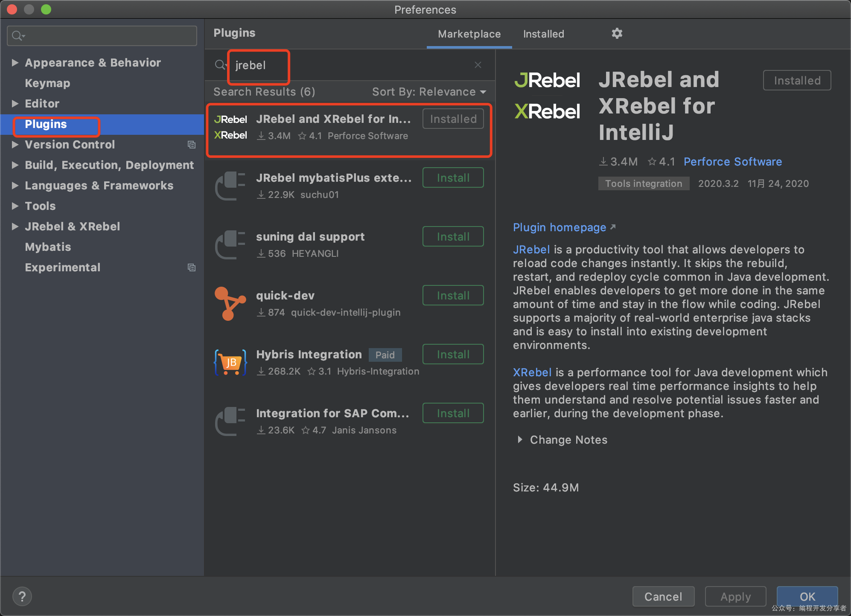The image size is (851, 616).
Task: Open Perforce Software vendor link
Action: [732, 162]
